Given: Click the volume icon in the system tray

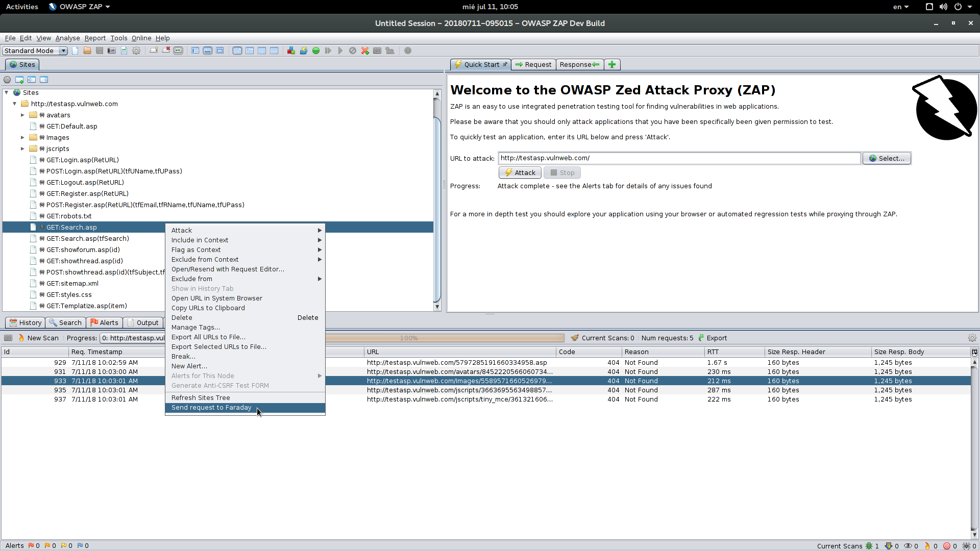Looking at the screenshot, I should pyautogui.click(x=943, y=7).
